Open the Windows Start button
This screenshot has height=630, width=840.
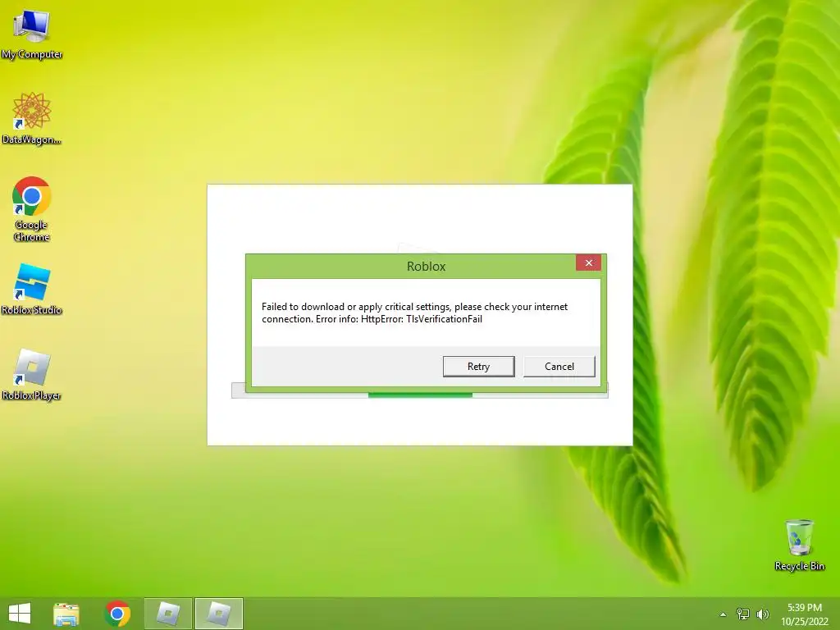(x=20, y=614)
